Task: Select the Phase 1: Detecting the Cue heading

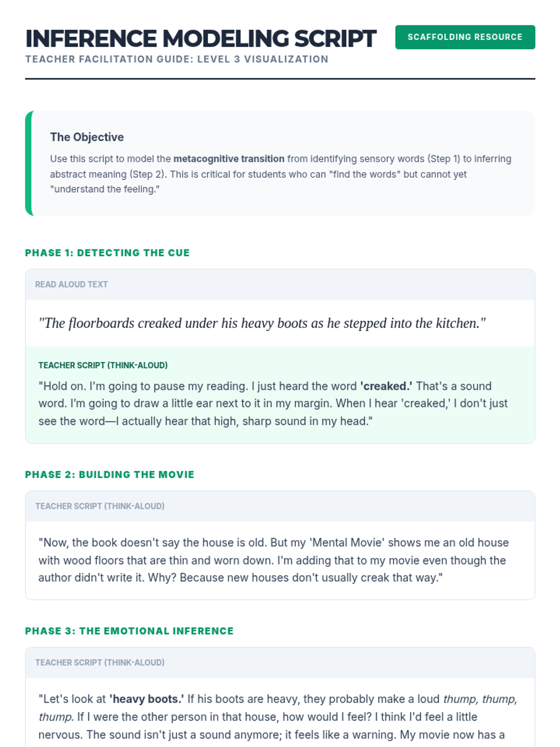Action: pos(107,253)
